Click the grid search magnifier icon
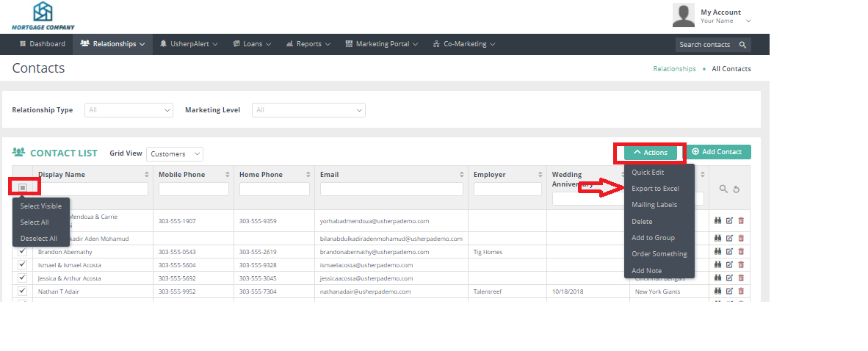 click(723, 189)
